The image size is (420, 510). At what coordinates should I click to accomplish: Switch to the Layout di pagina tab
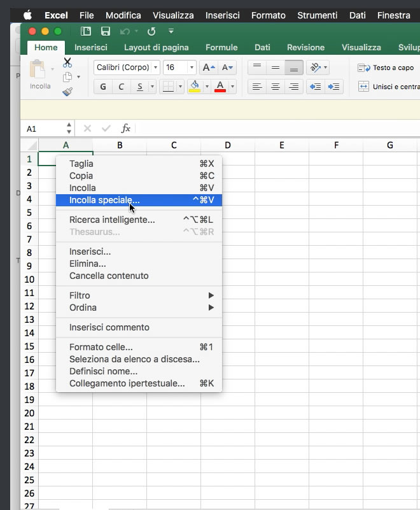pos(157,48)
